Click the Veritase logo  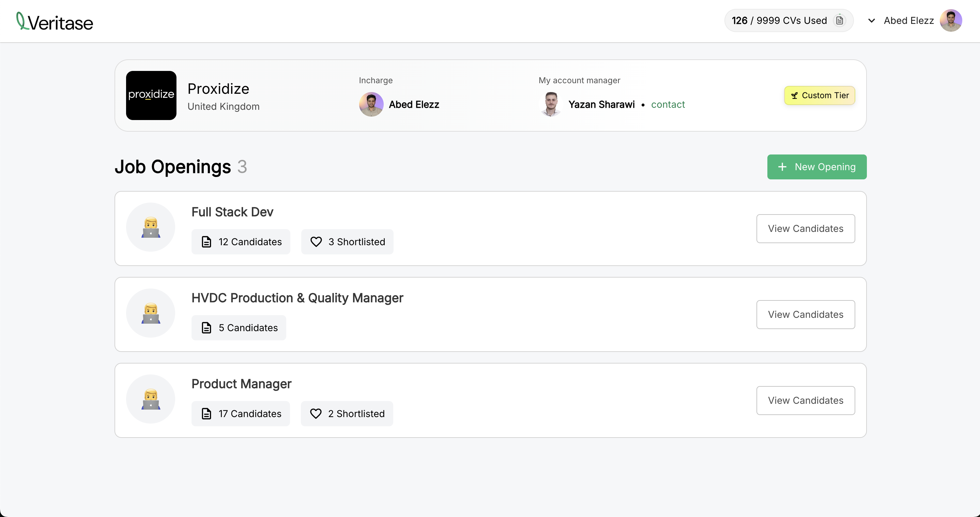tap(55, 21)
